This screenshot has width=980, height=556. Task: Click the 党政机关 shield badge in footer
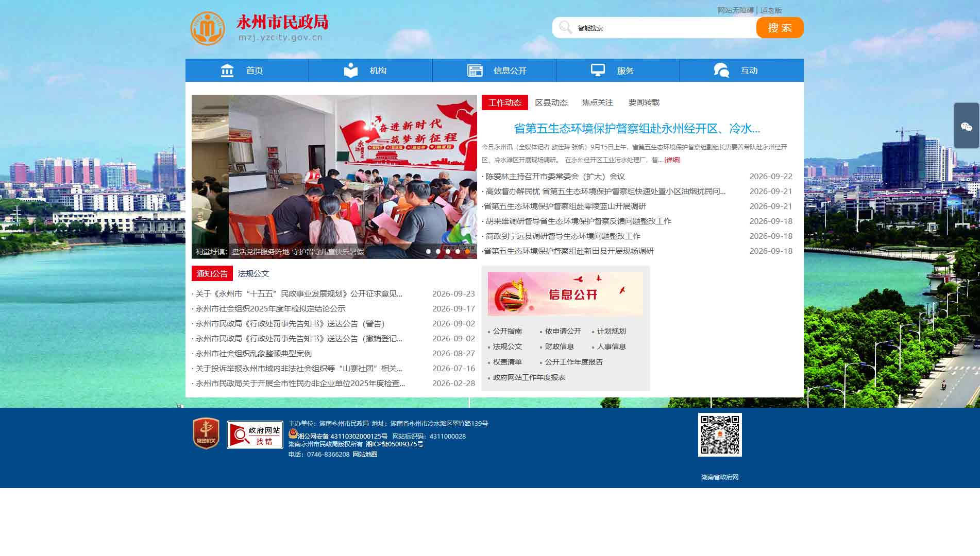pyautogui.click(x=206, y=433)
